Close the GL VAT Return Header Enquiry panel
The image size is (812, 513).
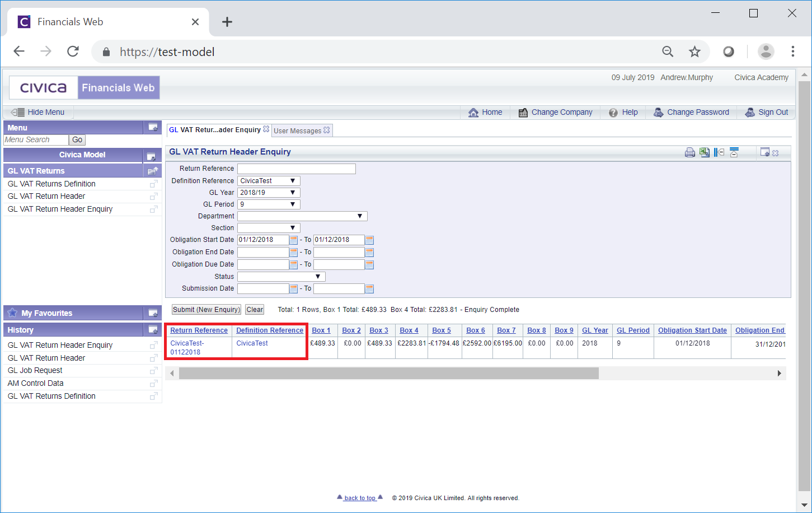[776, 153]
